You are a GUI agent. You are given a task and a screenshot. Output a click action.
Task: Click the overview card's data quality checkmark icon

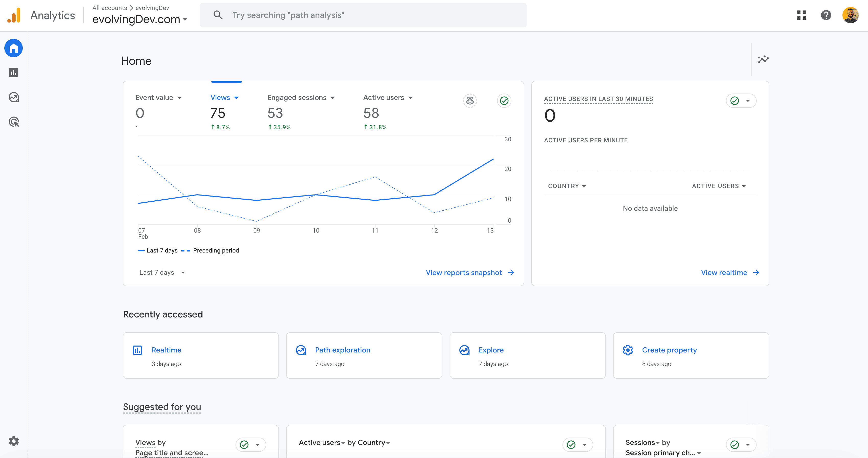tap(504, 101)
